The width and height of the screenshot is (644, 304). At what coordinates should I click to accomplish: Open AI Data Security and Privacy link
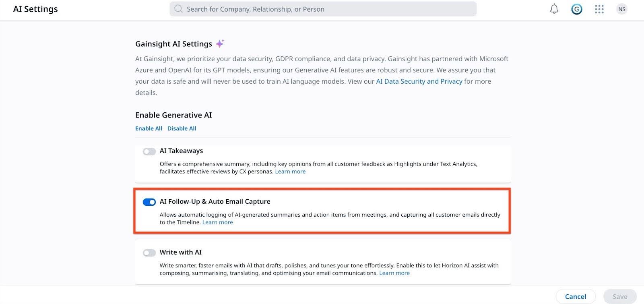419,81
